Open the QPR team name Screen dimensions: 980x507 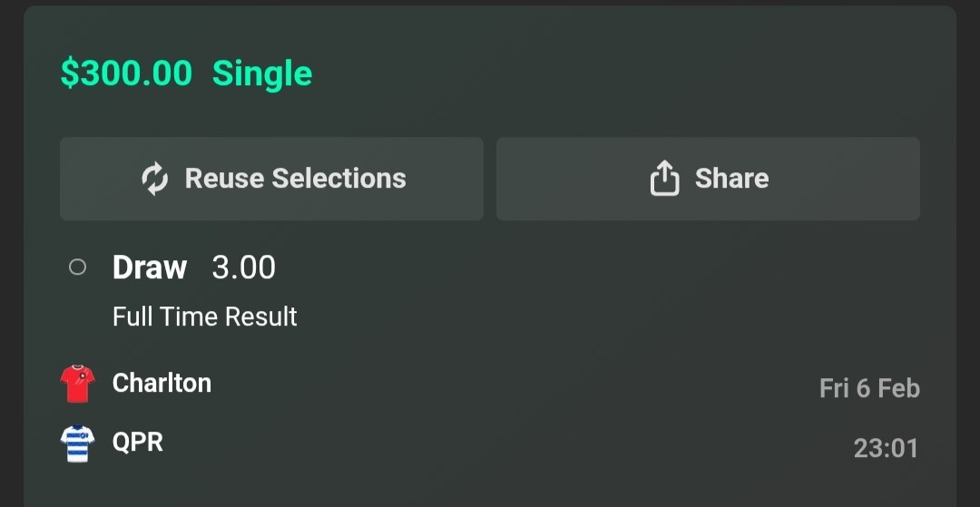tap(138, 443)
